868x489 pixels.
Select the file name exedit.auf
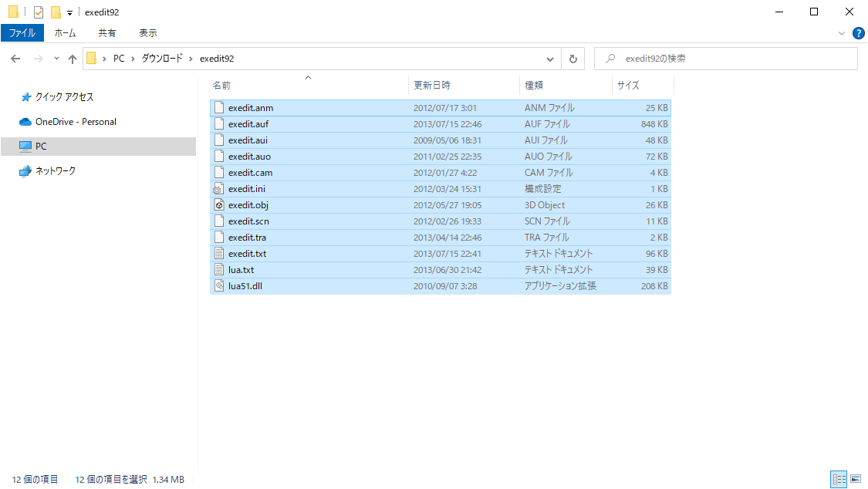click(x=248, y=124)
